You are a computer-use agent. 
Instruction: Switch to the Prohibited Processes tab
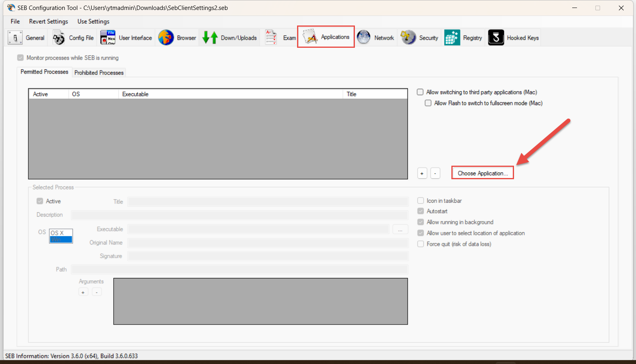pyautogui.click(x=99, y=72)
